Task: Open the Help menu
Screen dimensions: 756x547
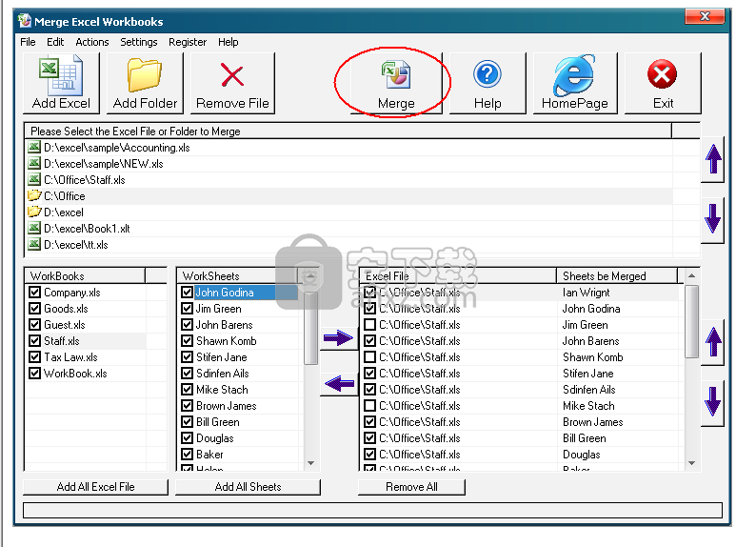Action: point(229,42)
